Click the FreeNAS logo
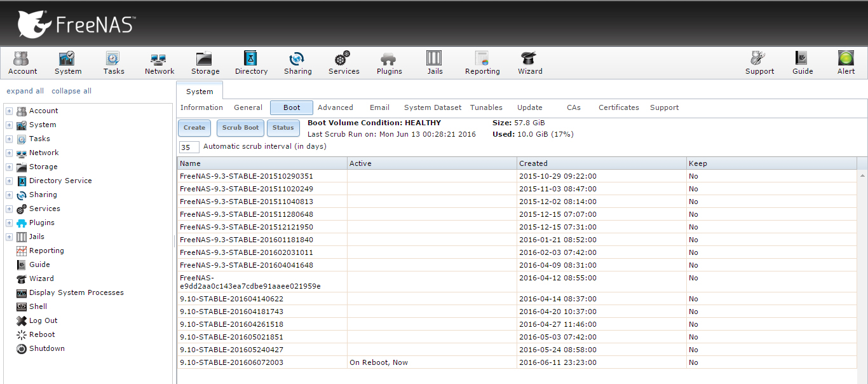Screen dimensions: 868x384 [76, 24]
